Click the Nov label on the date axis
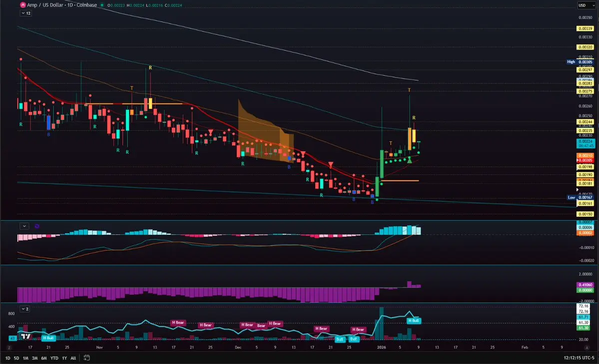The height and width of the screenshot is (364, 599). pyautogui.click(x=99, y=348)
